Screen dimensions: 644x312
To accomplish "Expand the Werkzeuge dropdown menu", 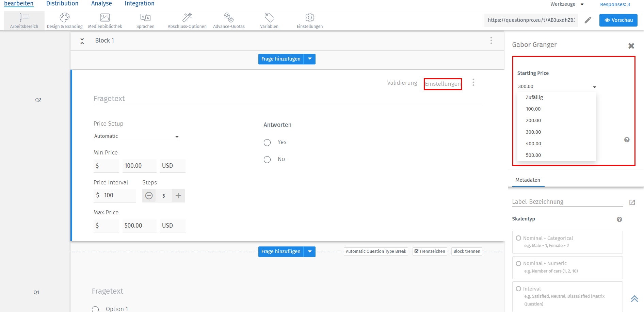I will click(566, 4).
